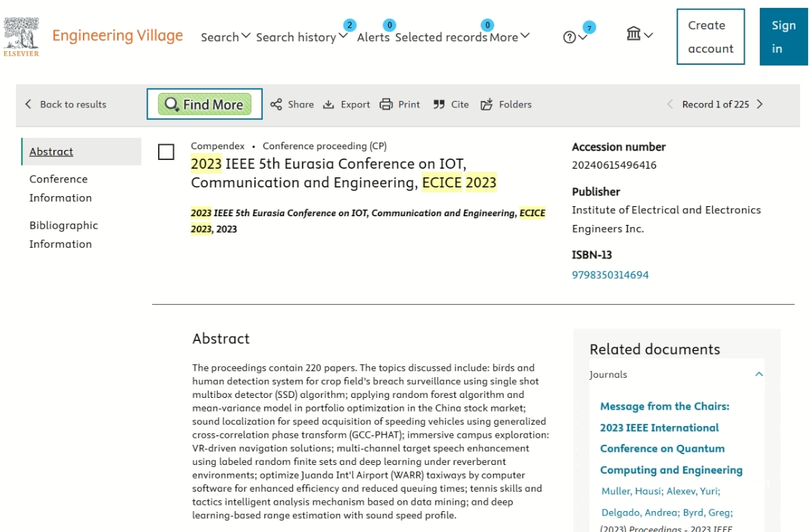Click the back arrow chevron icon

coord(28,105)
